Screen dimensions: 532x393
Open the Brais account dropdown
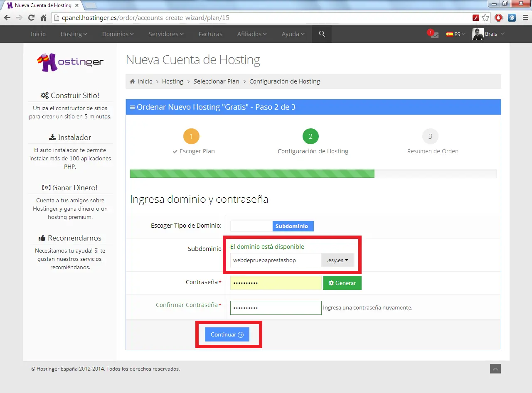(495, 34)
